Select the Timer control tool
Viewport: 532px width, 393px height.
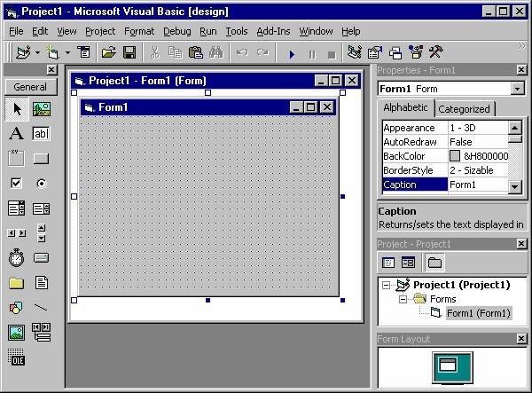click(x=16, y=257)
